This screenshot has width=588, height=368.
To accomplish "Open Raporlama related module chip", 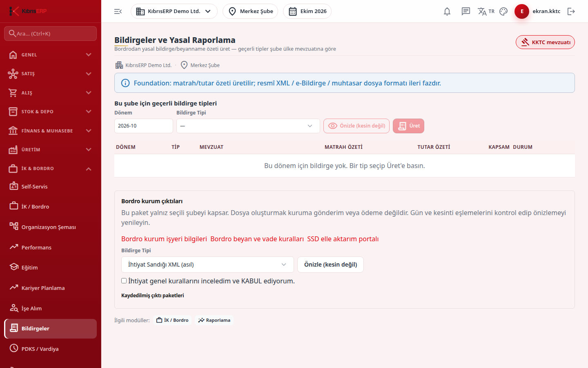I will [x=214, y=320].
